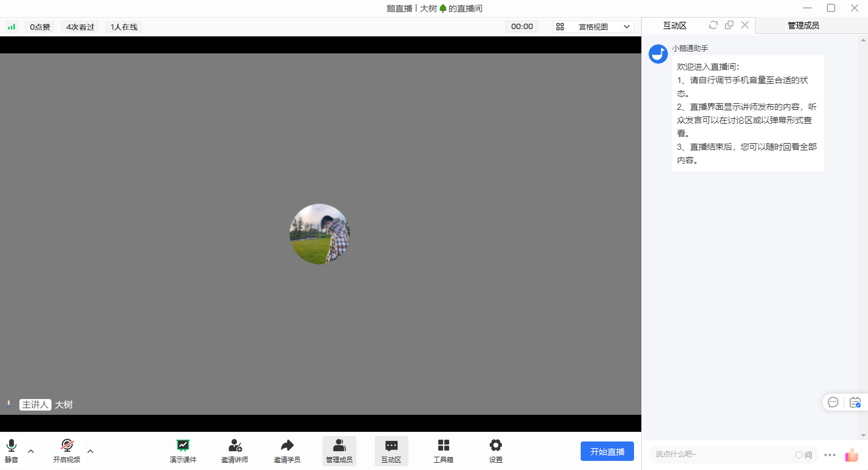Click the 邀请学员 invite students icon
The image size is (868, 470).
click(x=287, y=451)
